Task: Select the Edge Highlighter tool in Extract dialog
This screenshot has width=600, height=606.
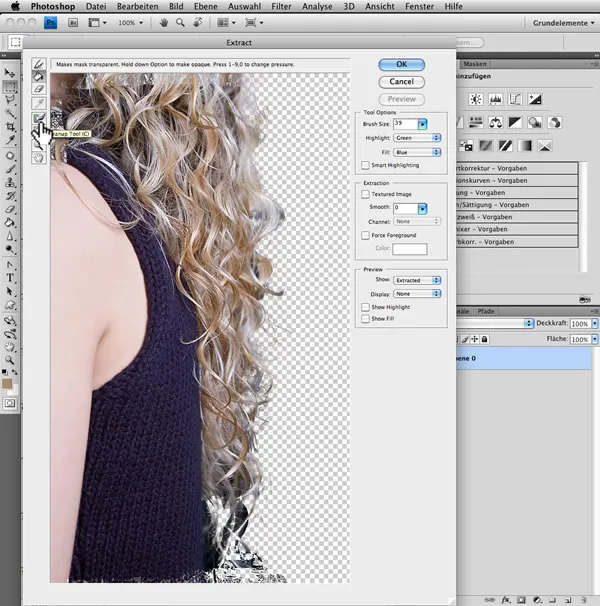Action: point(39,63)
